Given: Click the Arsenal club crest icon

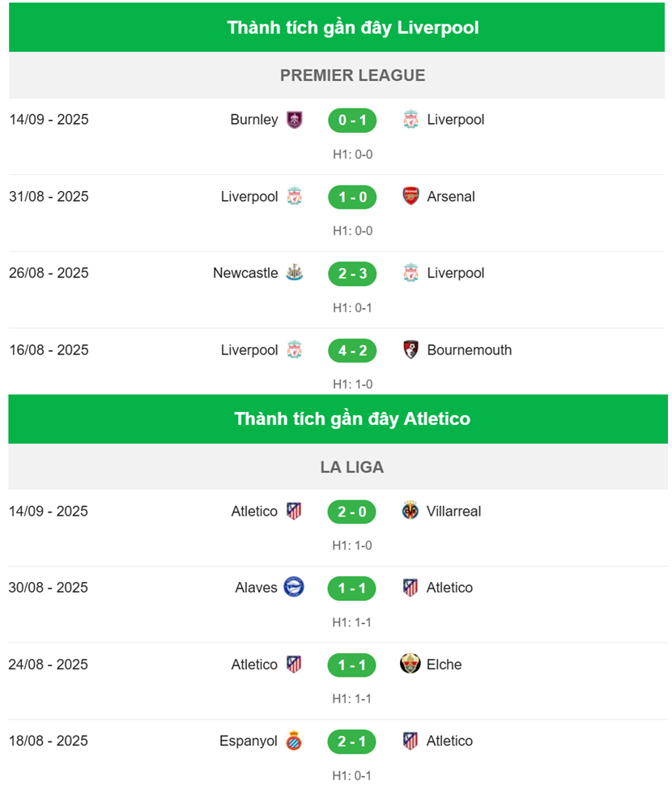Looking at the screenshot, I should click(x=410, y=196).
